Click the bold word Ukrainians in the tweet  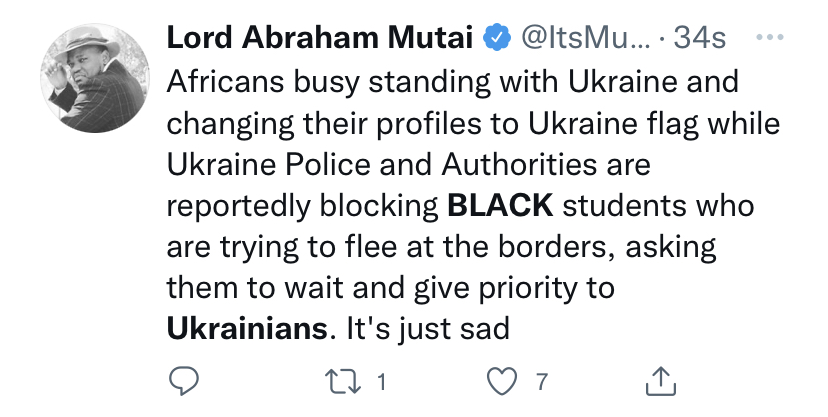coord(247,327)
